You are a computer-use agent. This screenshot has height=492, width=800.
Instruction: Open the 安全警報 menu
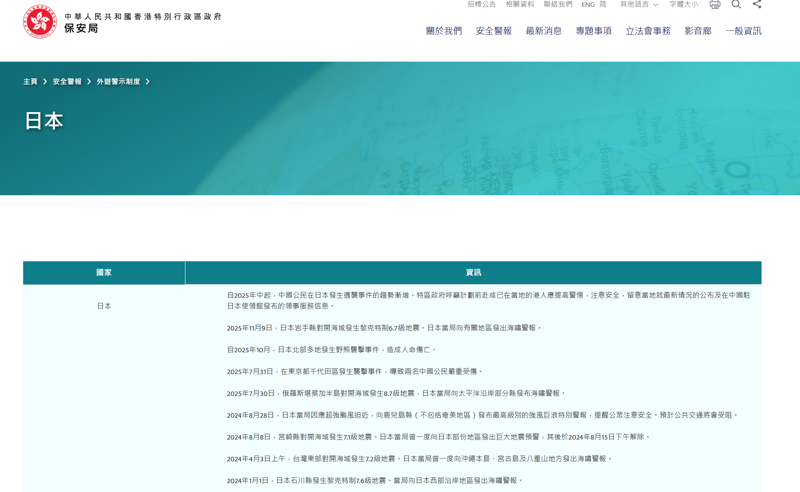494,31
